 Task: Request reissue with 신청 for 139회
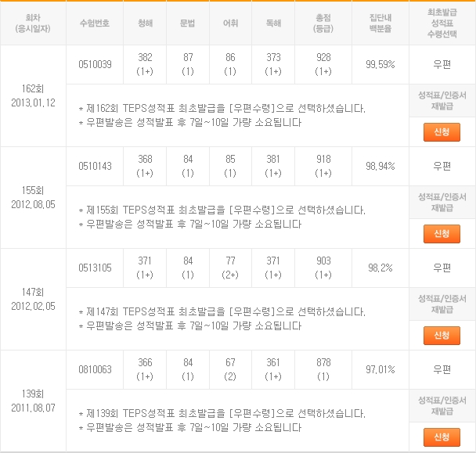pos(441,437)
